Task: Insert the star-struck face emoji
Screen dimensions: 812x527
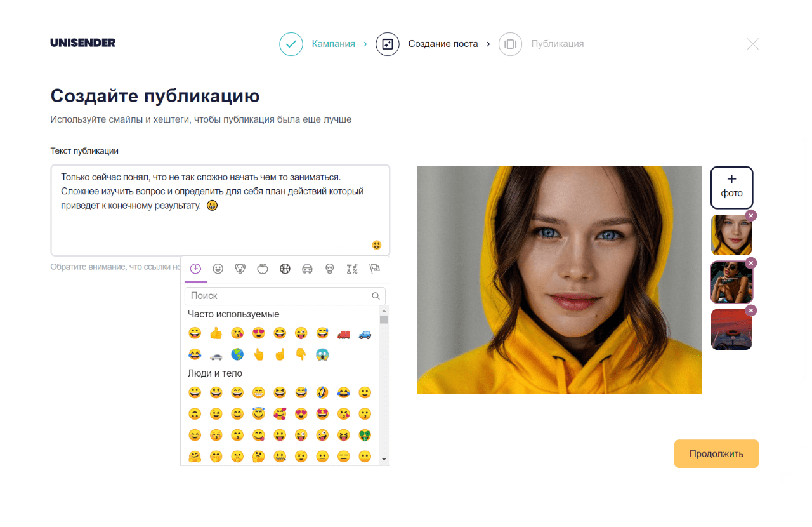Action: (322, 414)
